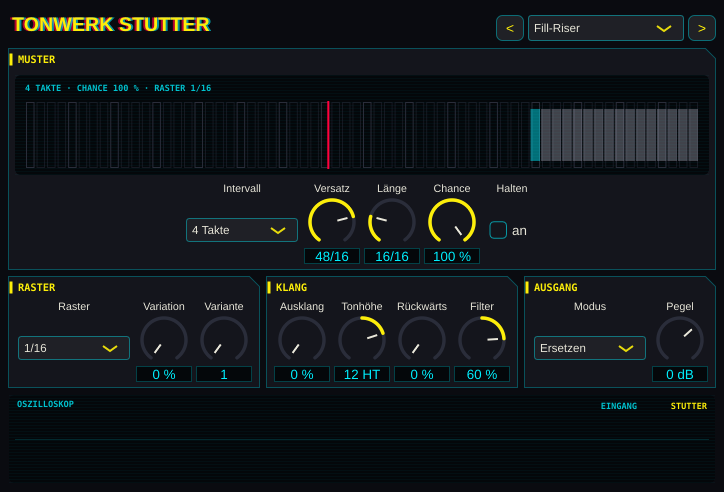Open the Modus Ersetzen dropdown
The image size is (724, 492).
click(590, 348)
